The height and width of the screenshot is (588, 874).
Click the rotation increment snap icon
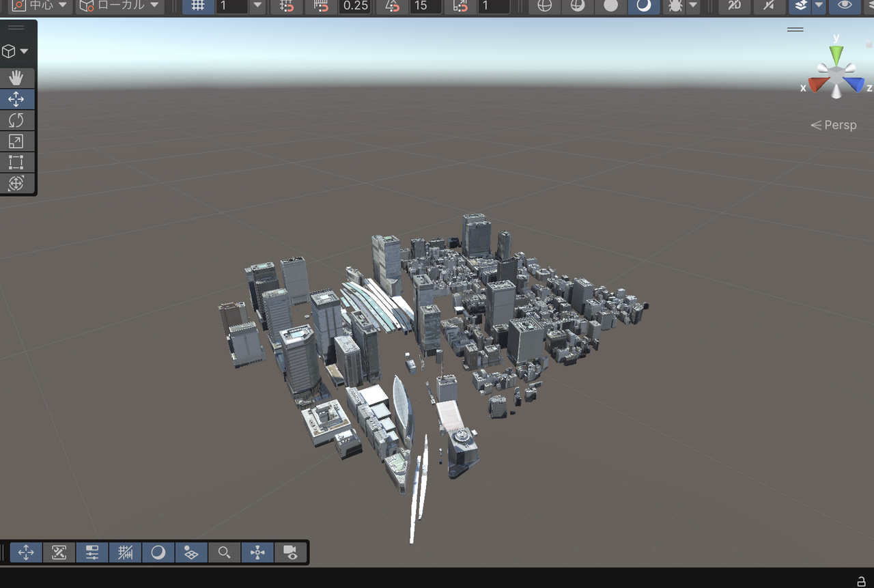[x=393, y=6]
